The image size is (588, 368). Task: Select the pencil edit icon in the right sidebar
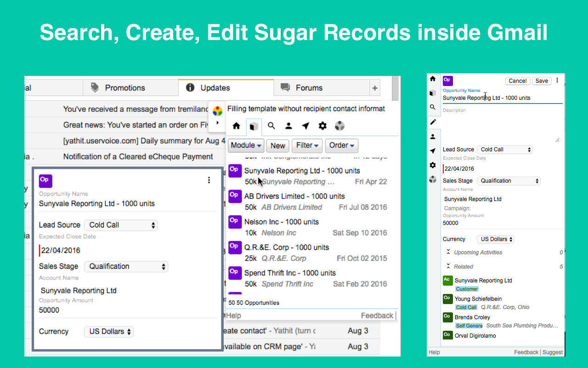click(x=433, y=122)
